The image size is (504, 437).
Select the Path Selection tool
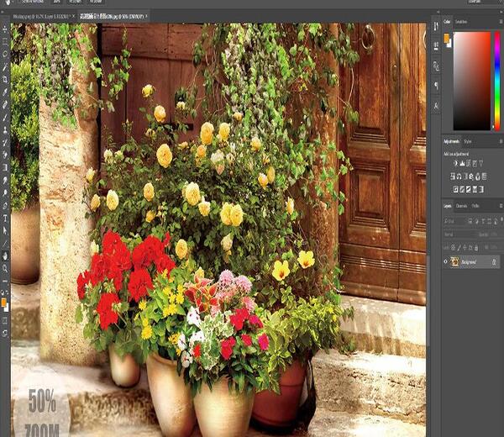5,230
